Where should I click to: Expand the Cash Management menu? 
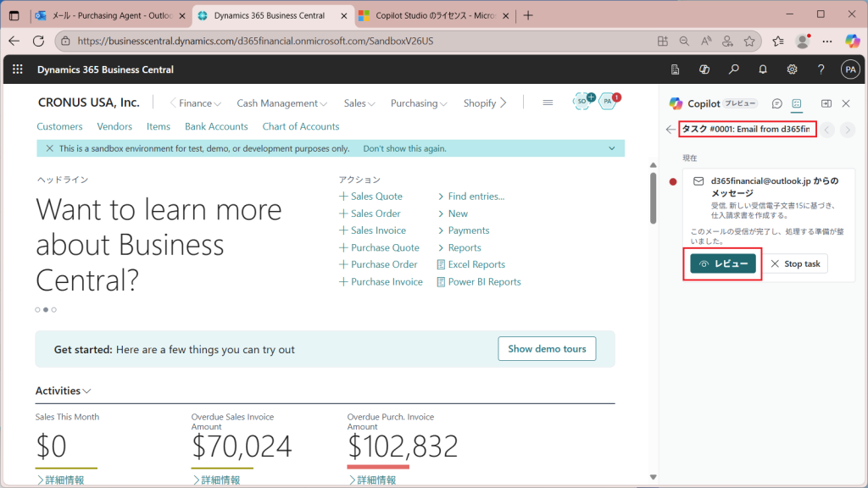[281, 103]
